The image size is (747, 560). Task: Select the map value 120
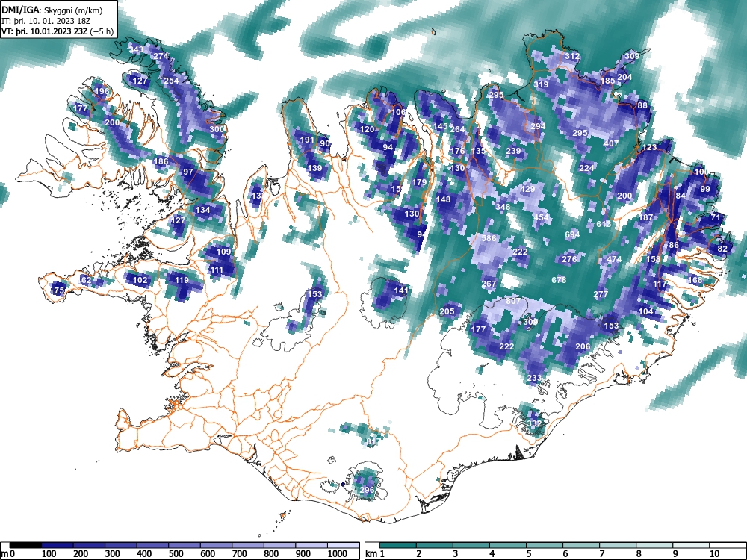click(x=367, y=129)
